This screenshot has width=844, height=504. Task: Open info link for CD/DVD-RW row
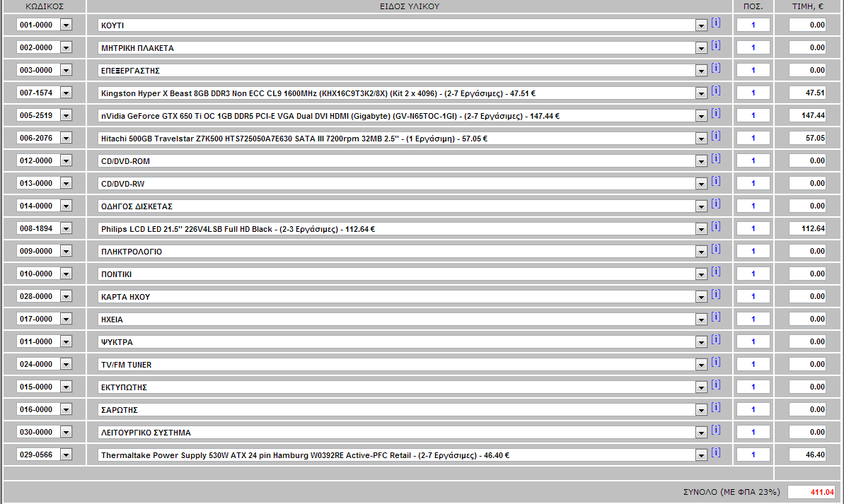click(716, 181)
